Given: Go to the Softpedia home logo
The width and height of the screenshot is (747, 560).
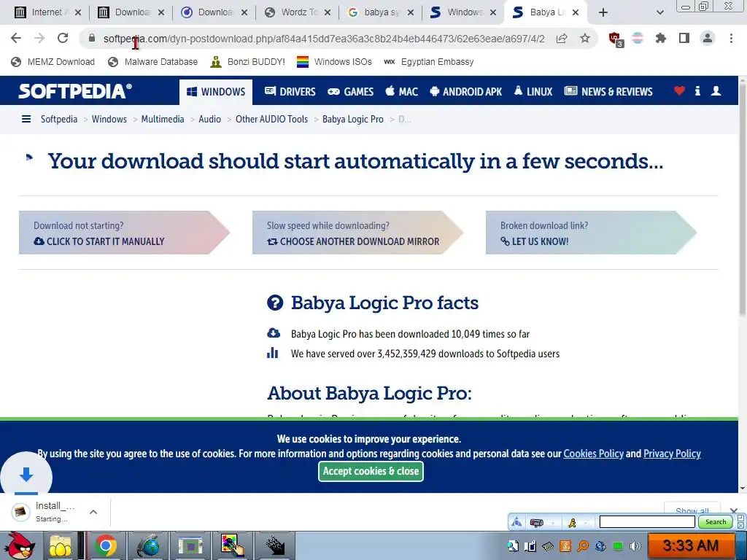Looking at the screenshot, I should [x=75, y=91].
